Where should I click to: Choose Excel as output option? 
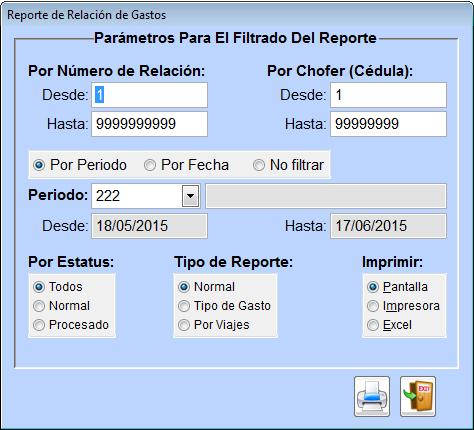[x=389, y=325]
